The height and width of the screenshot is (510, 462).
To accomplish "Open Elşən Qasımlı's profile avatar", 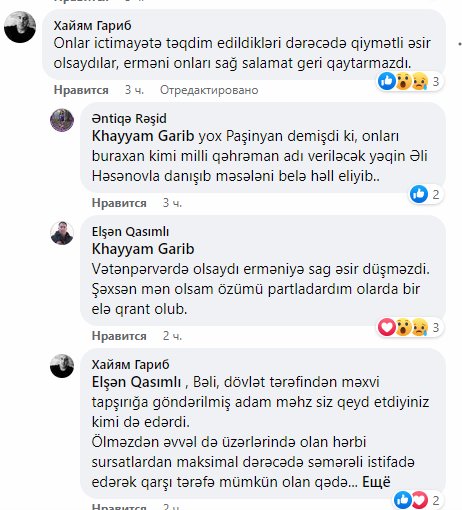I will (62, 233).
